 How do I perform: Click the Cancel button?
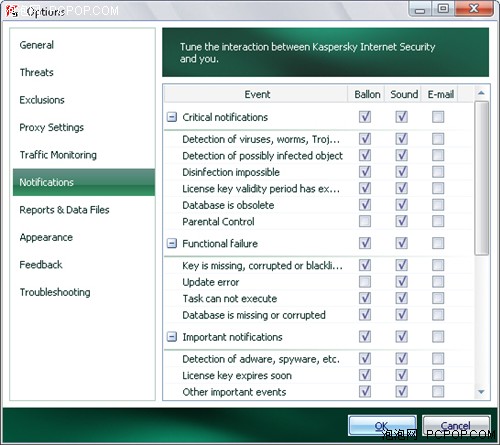pos(456,426)
